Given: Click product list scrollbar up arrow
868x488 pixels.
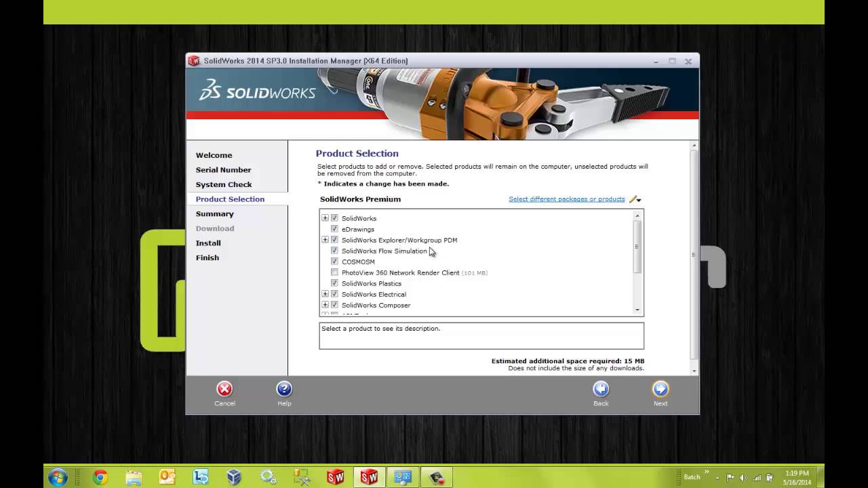Looking at the screenshot, I should [x=637, y=216].
